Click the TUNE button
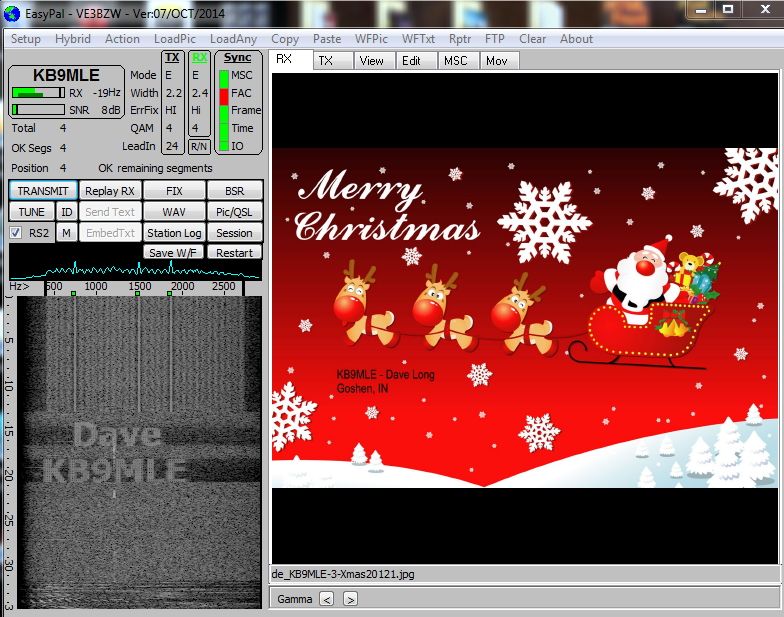The width and height of the screenshot is (784, 617). 32,212
